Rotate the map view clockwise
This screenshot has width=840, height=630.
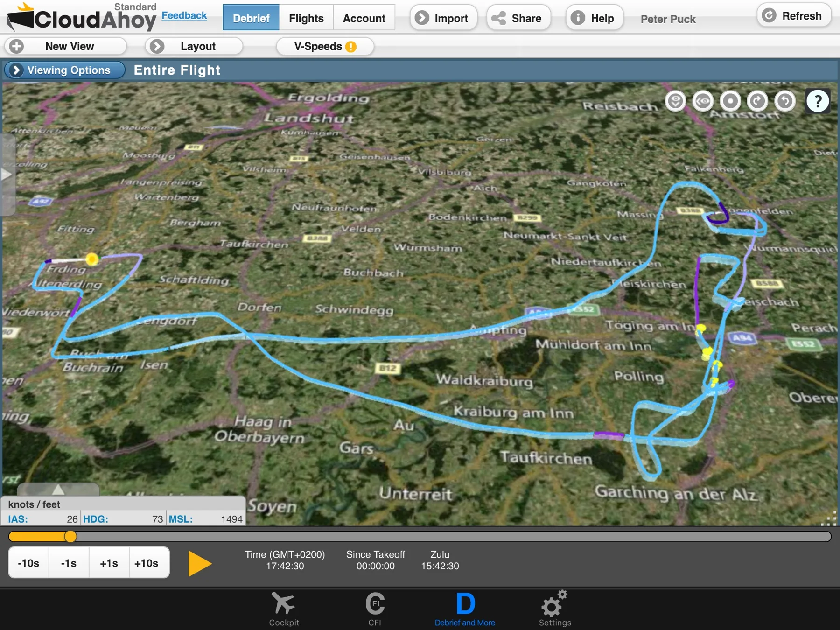pyautogui.click(x=757, y=101)
